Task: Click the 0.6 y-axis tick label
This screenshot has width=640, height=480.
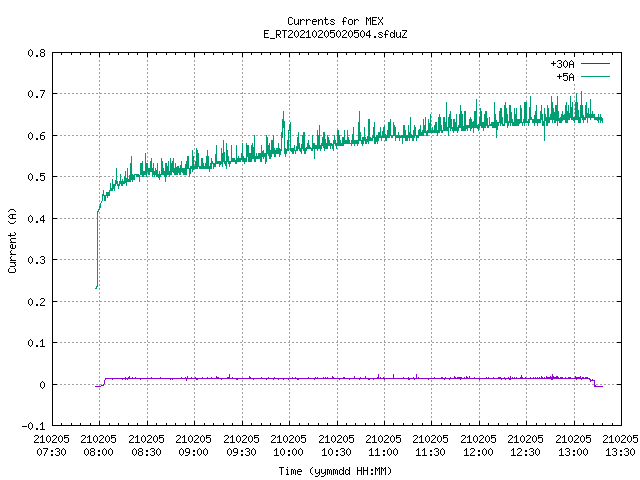Action: [37, 136]
